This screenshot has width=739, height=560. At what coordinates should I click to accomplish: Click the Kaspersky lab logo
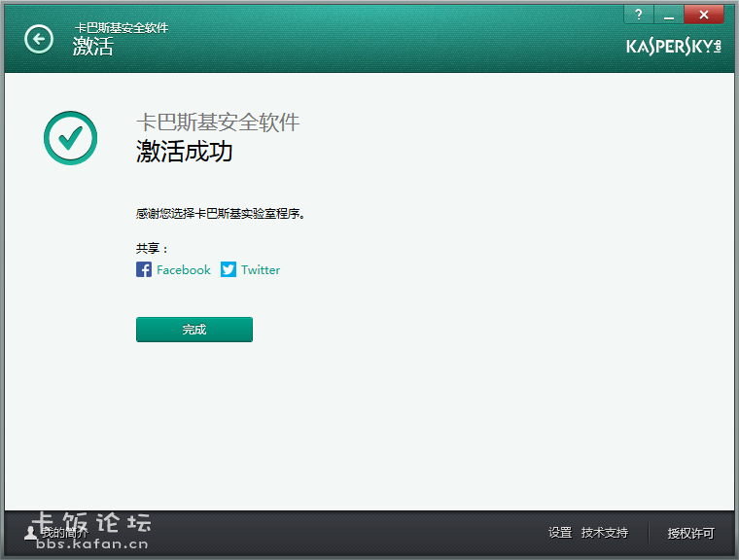click(x=674, y=47)
